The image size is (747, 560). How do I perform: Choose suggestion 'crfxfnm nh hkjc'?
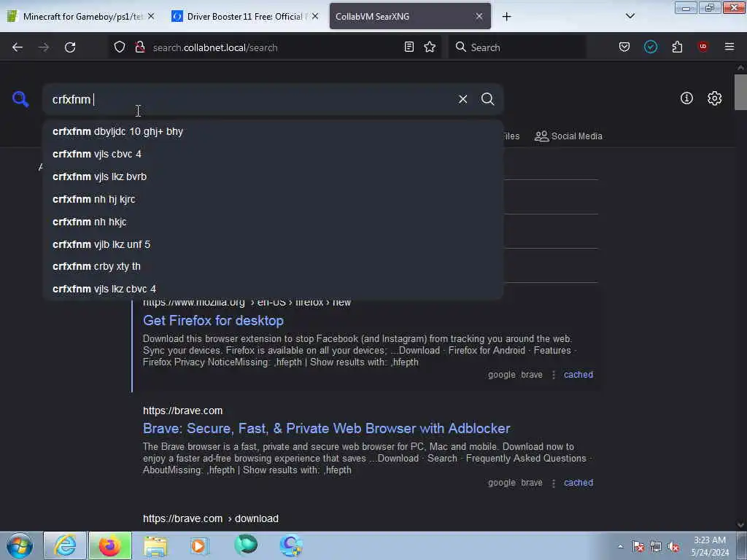pyautogui.click(x=273, y=222)
